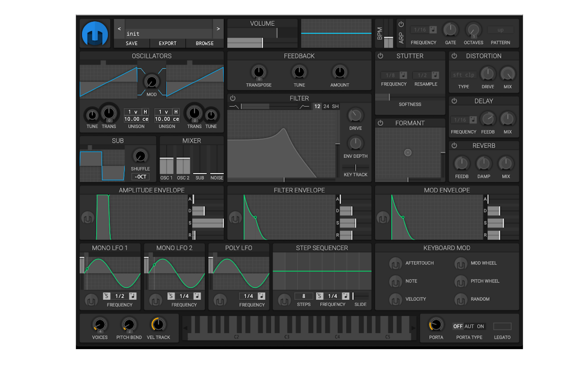The image size is (588, 365).
Task: Open the ARP frequency 1/16 selector
Action: click(420, 30)
